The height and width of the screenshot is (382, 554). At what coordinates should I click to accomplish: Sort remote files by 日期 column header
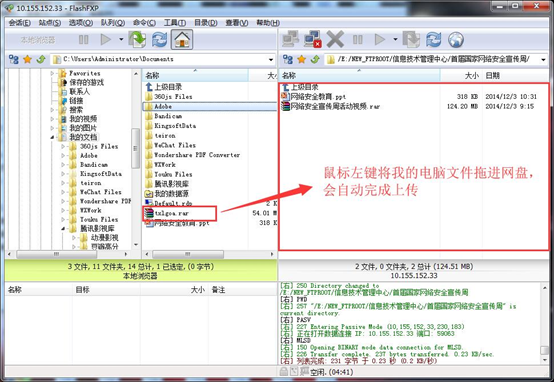(x=492, y=75)
